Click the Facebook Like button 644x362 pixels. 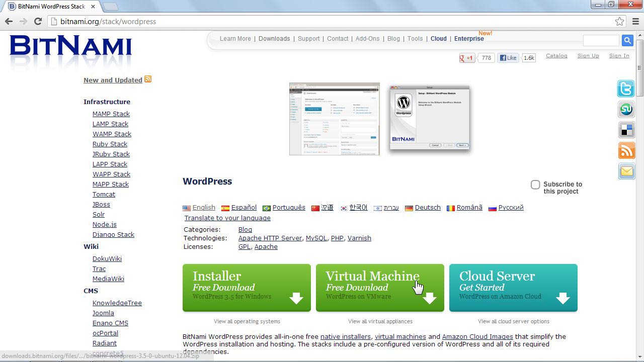click(x=508, y=58)
